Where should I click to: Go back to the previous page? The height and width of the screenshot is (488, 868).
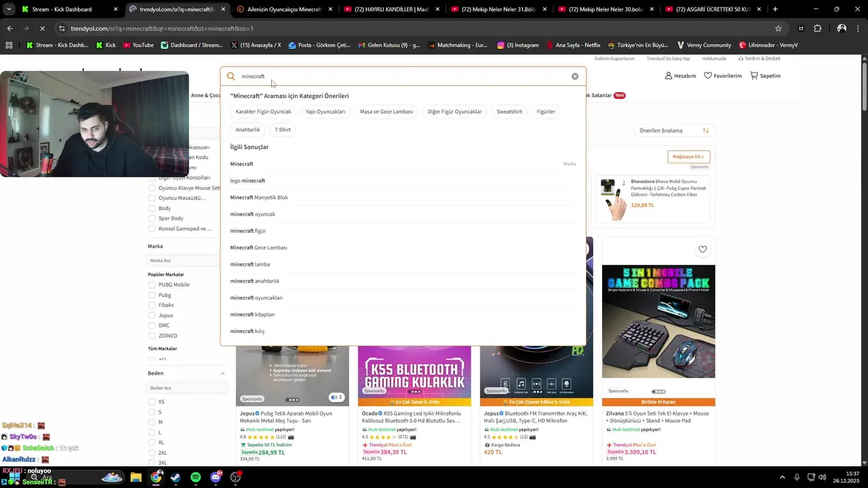(x=9, y=28)
